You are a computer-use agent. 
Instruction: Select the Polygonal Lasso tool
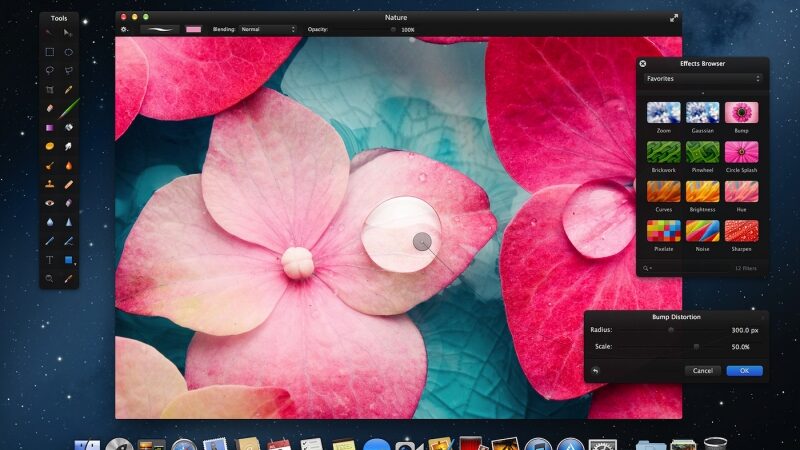tap(68, 70)
